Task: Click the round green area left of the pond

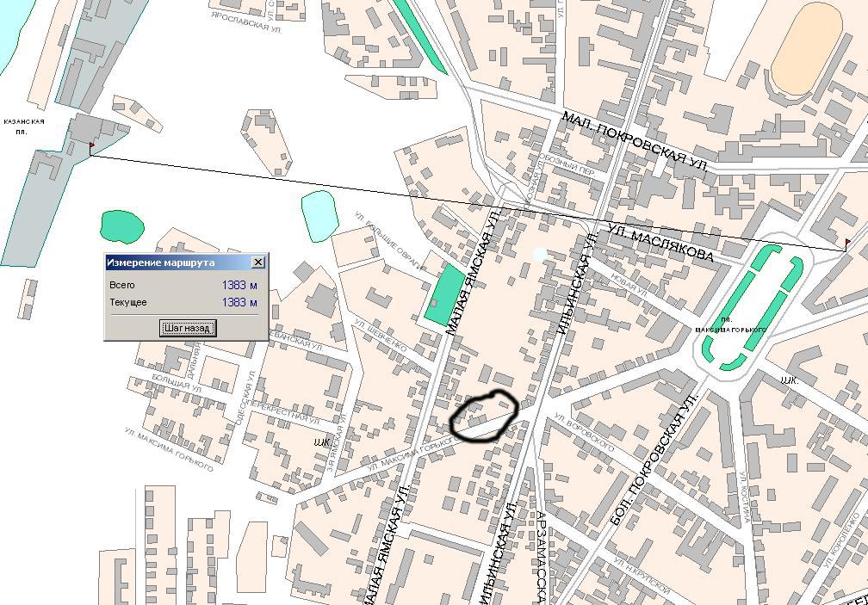Action: (121, 225)
